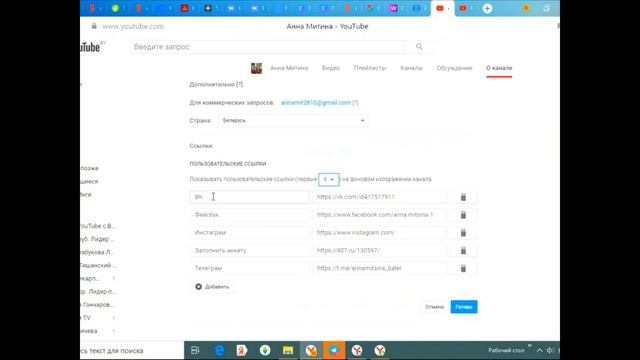This screenshot has height=360, width=640.
Task: Open the Анна Митина channel home tab
Action: pos(289,68)
